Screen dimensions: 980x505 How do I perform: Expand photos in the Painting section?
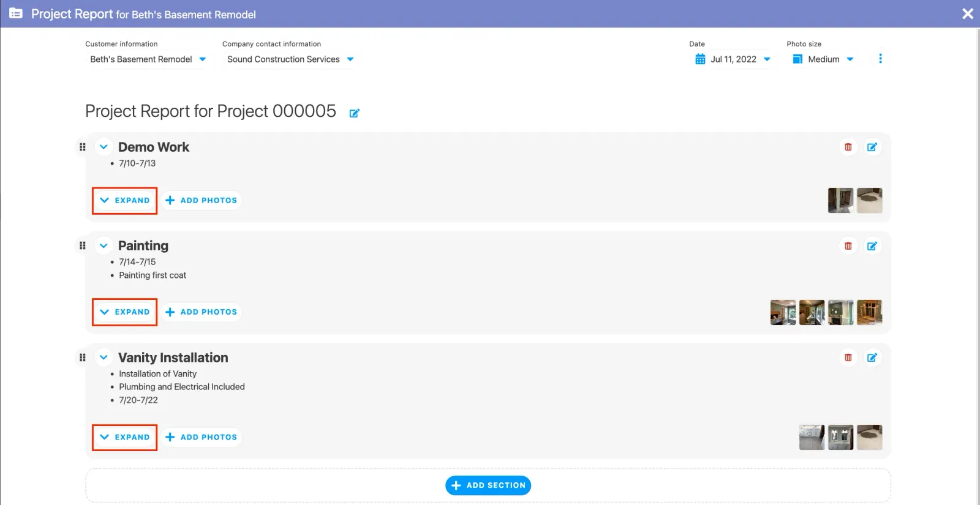pos(125,312)
